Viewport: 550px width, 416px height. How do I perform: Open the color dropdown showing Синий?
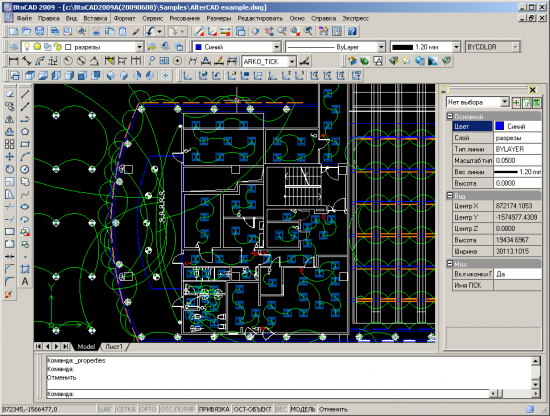tap(277, 47)
